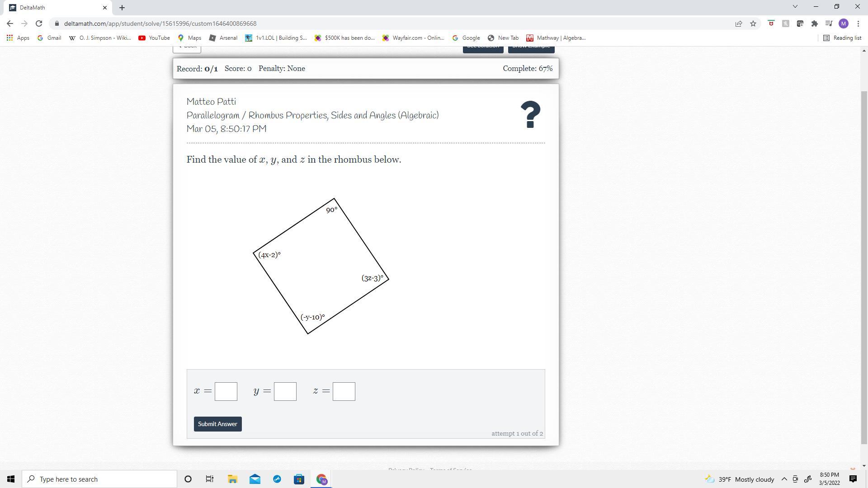Screen dimensions: 868x488
Task: Open the Apps bookmark grid
Action: pos(18,38)
